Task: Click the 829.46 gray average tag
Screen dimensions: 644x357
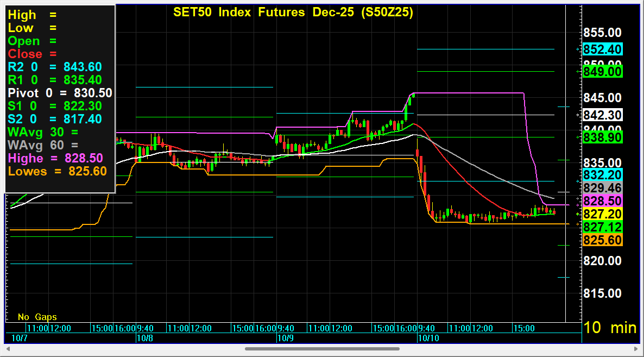Action: 602,188
